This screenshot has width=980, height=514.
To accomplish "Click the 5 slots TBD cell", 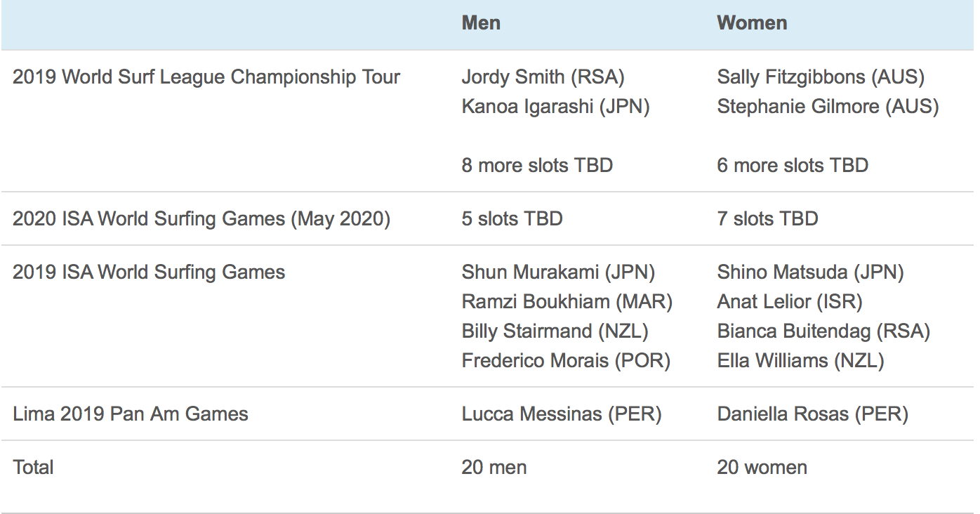I will click(512, 218).
